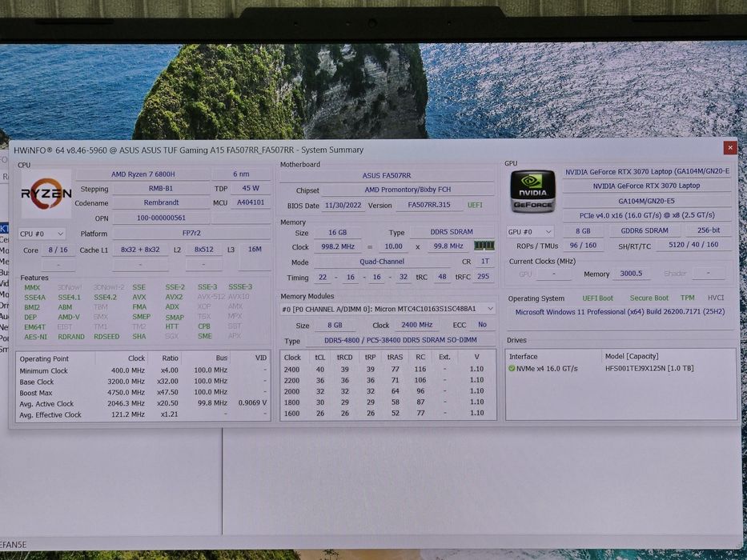Select the 45 W TDP value
Viewport: 747px width, 560px height.
coord(250,188)
